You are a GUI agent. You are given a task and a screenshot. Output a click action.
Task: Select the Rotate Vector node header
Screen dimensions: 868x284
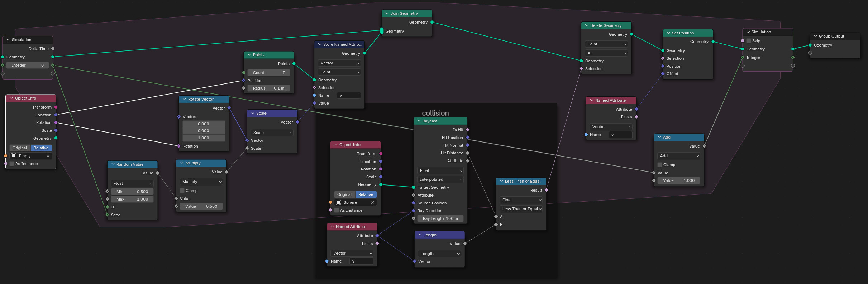(204, 99)
